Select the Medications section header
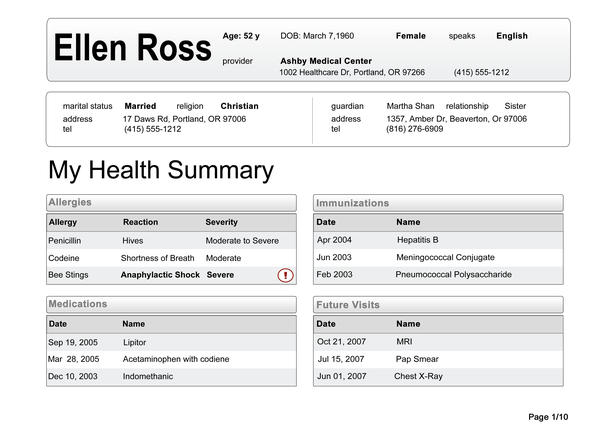 tap(171, 304)
